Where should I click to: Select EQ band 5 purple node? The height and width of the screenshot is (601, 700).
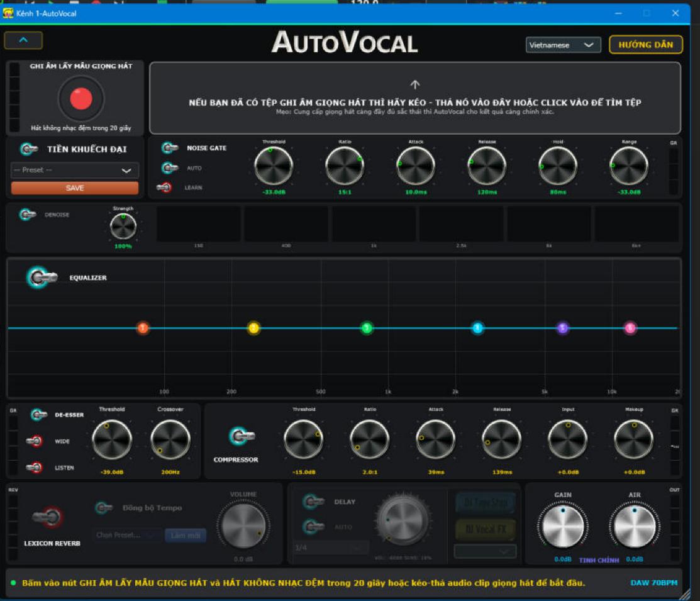coord(562,328)
